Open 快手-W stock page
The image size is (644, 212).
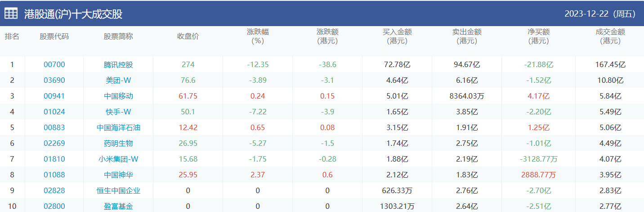click(118, 112)
